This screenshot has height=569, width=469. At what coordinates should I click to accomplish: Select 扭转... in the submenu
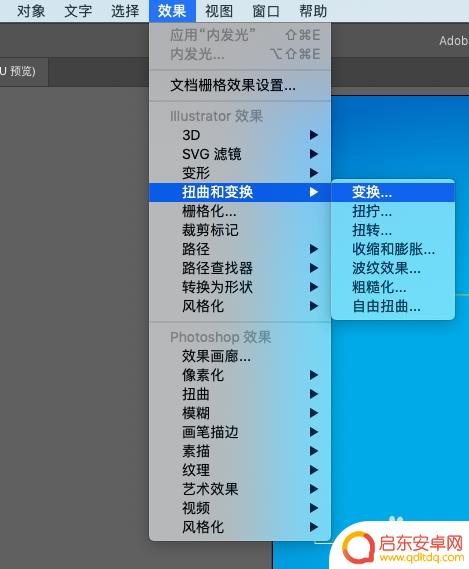393,230
